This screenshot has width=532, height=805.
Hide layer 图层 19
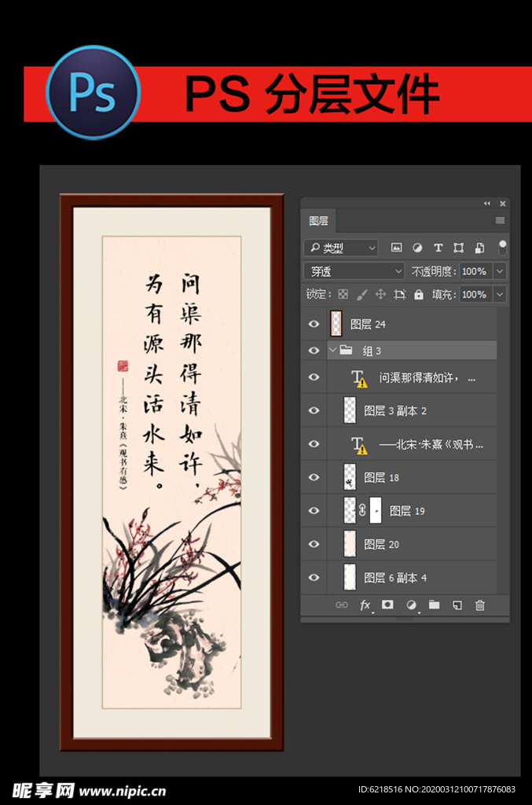point(314,510)
